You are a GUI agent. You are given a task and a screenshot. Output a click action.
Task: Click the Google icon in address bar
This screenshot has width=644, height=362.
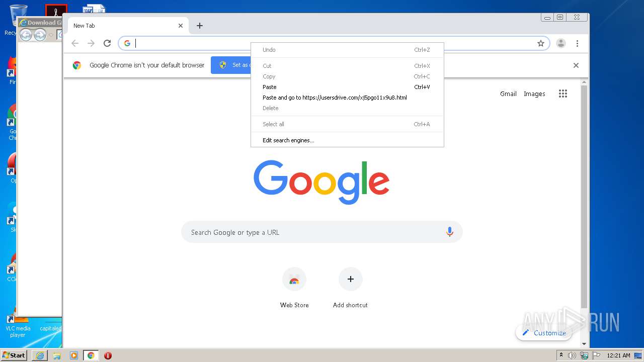[x=127, y=43]
